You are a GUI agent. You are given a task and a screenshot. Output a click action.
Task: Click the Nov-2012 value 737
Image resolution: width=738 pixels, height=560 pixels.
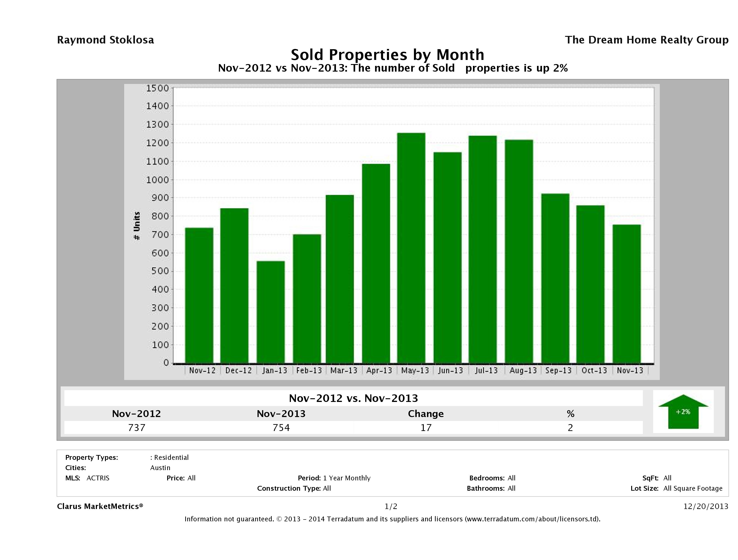(137, 428)
